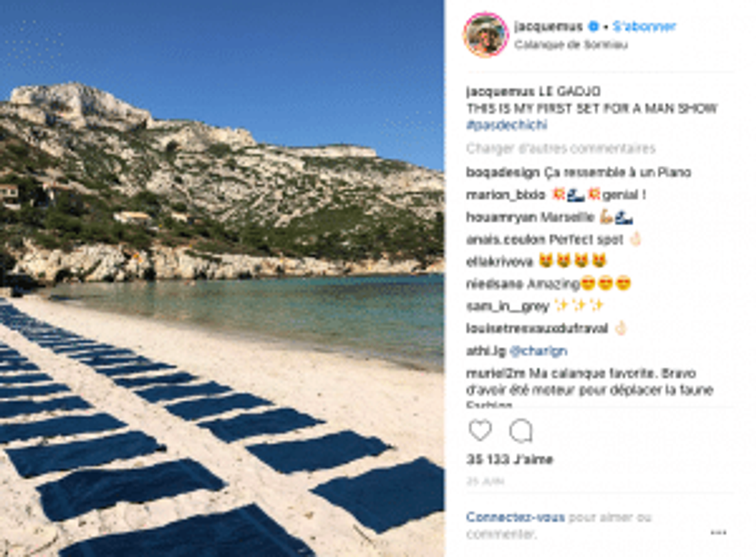Click the verified badge next to jacquemus

pos(594,26)
